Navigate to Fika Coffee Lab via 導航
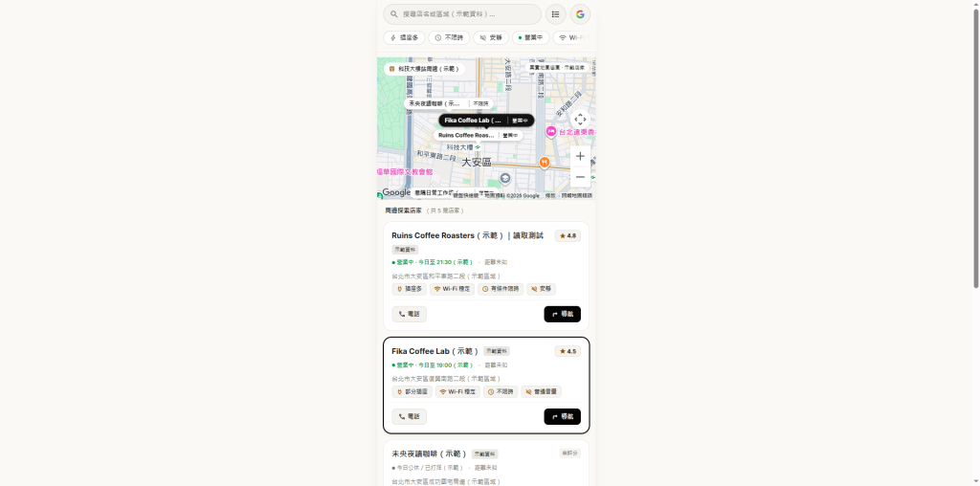980x486 pixels. 562,417
